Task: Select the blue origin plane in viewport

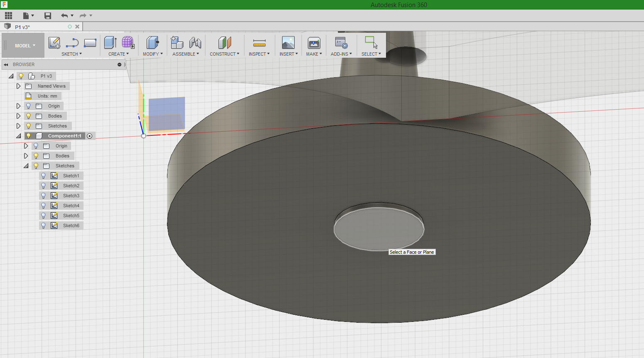Action: pos(167,114)
